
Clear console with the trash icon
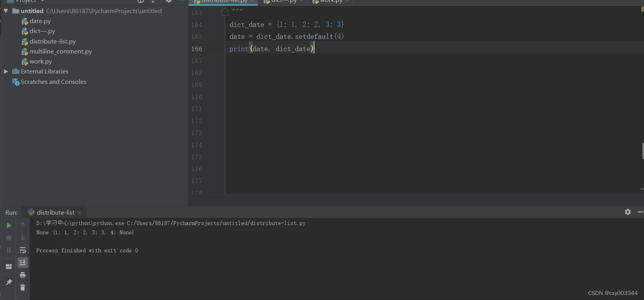point(23,288)
